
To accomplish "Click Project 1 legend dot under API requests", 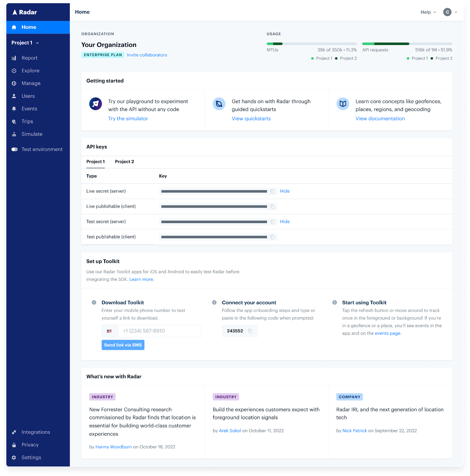I will tap(408, 59).
